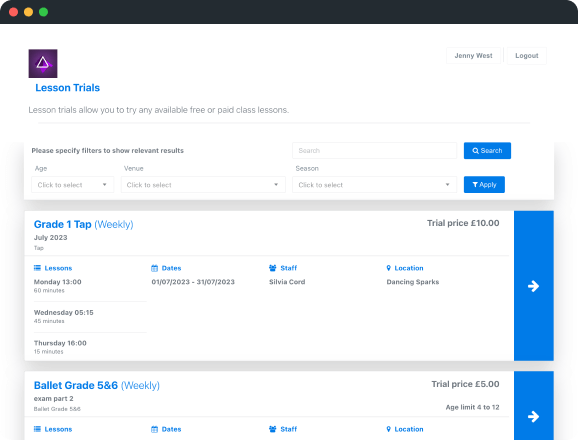This screenshot has width=578, height=440.
Task: Open the Jenny West account button
Action: pos(473,56)
